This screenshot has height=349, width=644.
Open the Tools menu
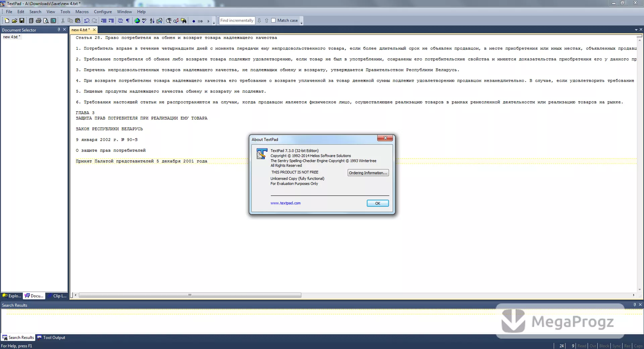click(65, 12)
